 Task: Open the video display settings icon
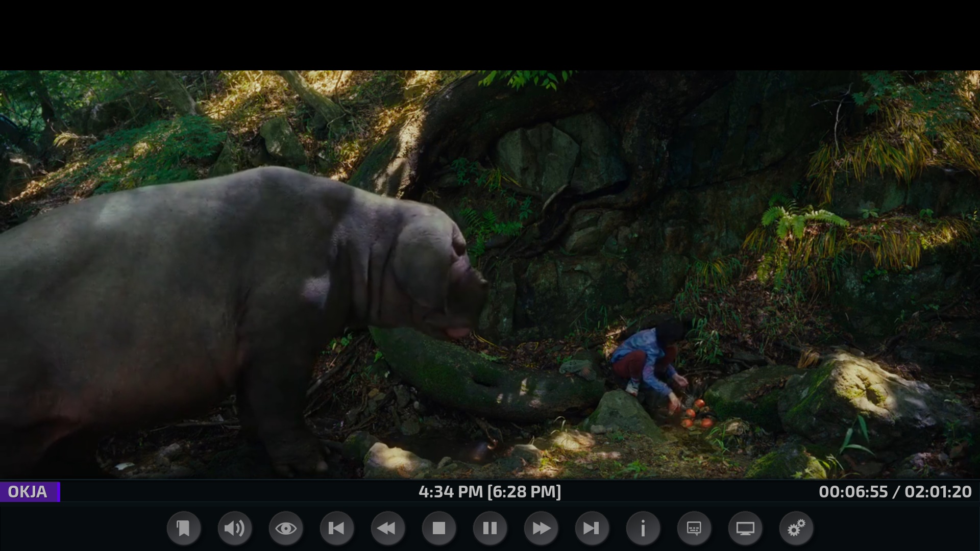745,528
